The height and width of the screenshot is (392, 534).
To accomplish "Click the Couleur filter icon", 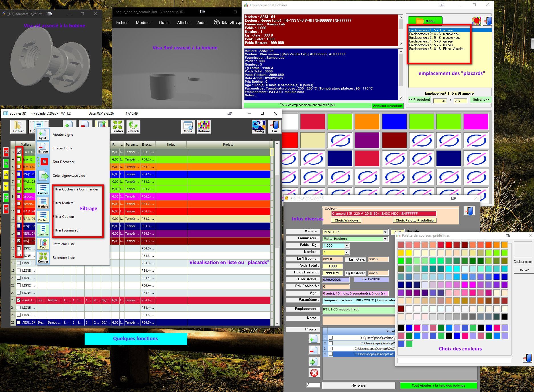I will point(43,217).
